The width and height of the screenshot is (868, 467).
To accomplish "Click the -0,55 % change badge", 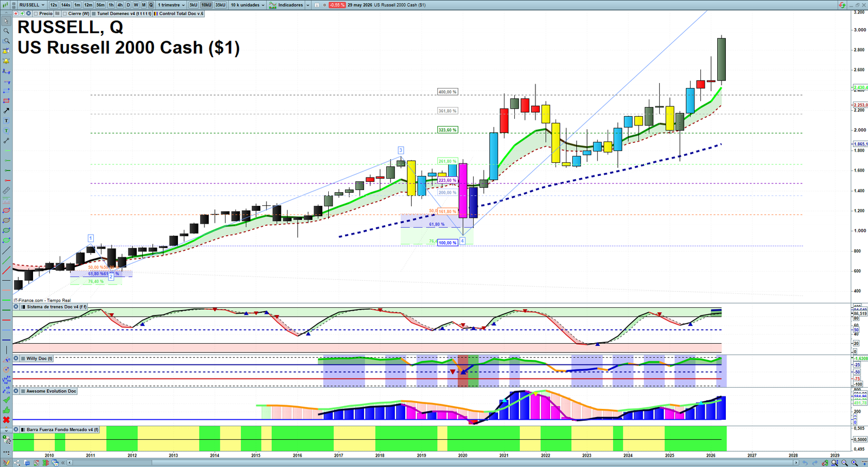I will 337,5.
